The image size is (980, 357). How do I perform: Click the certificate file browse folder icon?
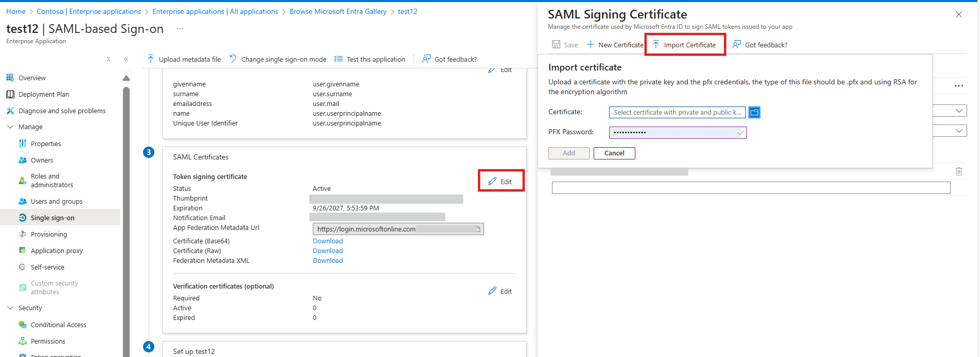point(754,112)
